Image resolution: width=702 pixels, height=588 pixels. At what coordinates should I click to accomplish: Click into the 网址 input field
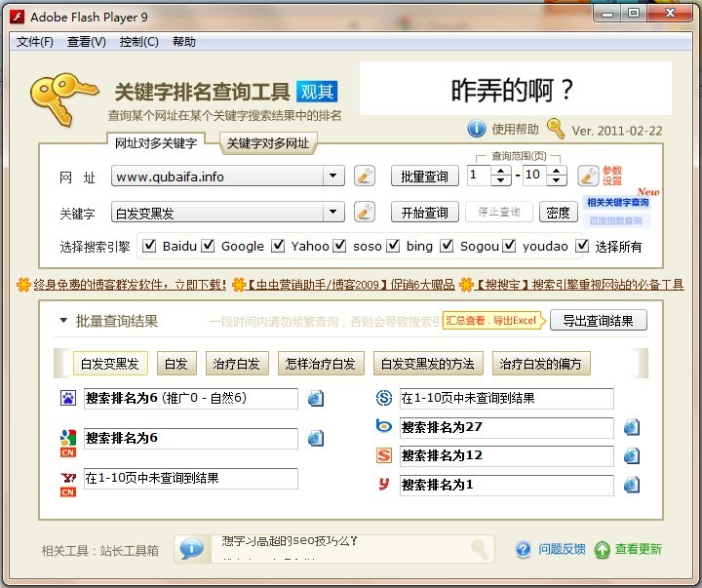(x=217, y=176)
